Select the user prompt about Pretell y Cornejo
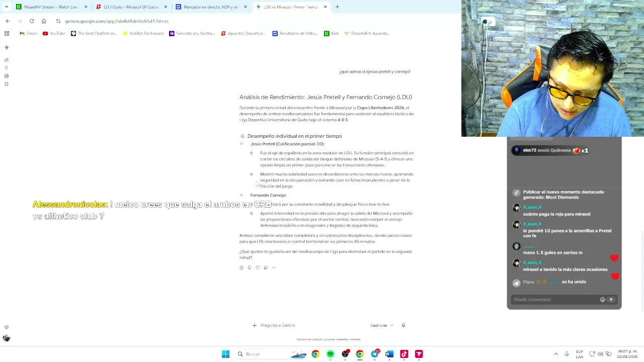644x362 pixels. pyautogui.click(x=375, y=71)
